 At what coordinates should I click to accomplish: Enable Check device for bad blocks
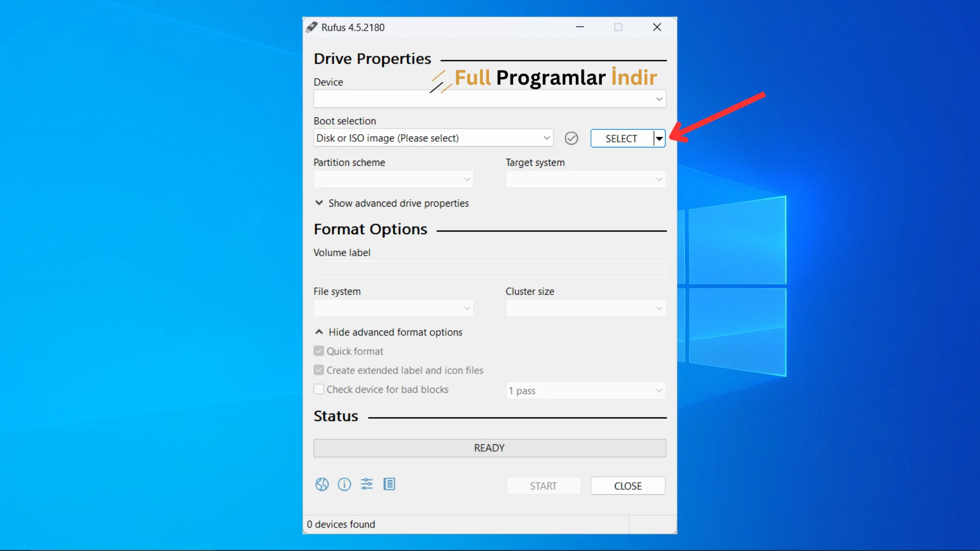tap(319, 389)
